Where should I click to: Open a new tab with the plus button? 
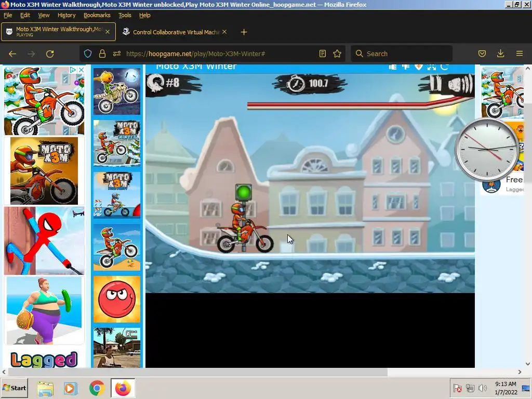(x=244, y=32)
